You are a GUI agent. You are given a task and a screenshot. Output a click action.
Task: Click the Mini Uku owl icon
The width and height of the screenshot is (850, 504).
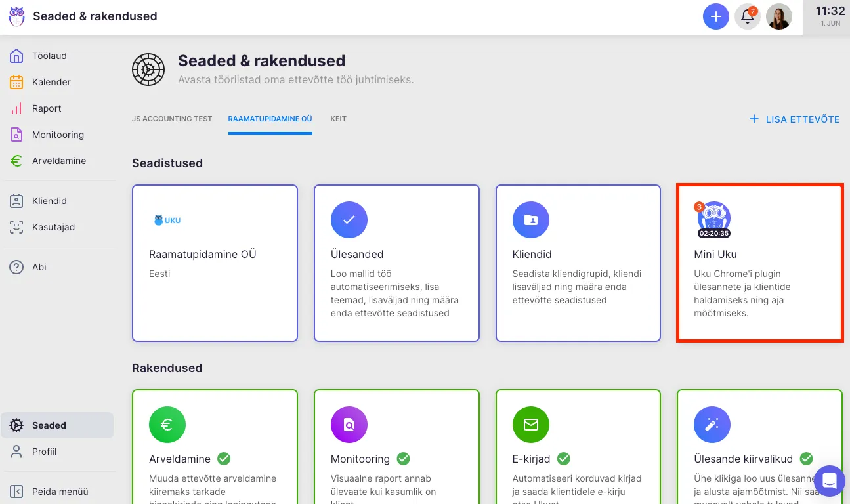(x=713, y=219)
